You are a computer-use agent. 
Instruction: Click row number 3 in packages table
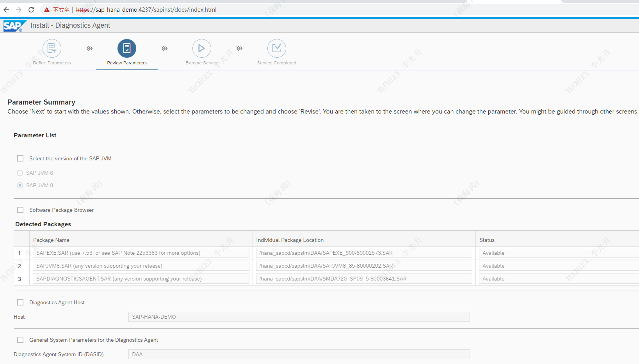tap(20, 279)
